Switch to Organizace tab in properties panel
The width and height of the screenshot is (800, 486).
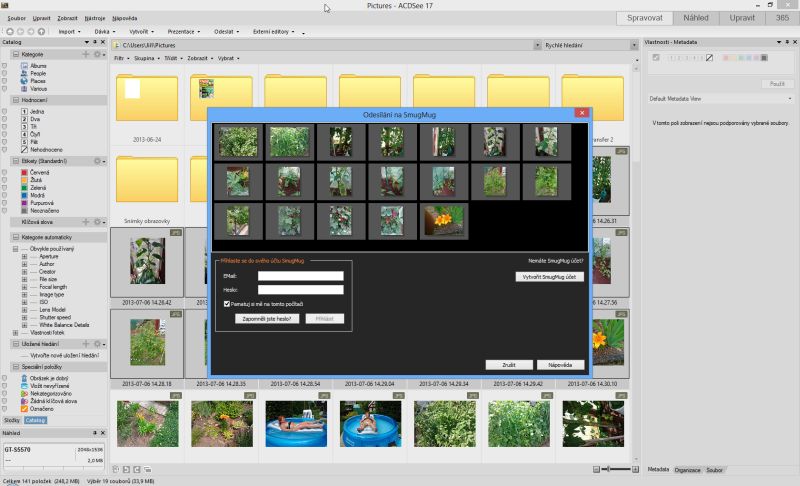click(687, 470)
